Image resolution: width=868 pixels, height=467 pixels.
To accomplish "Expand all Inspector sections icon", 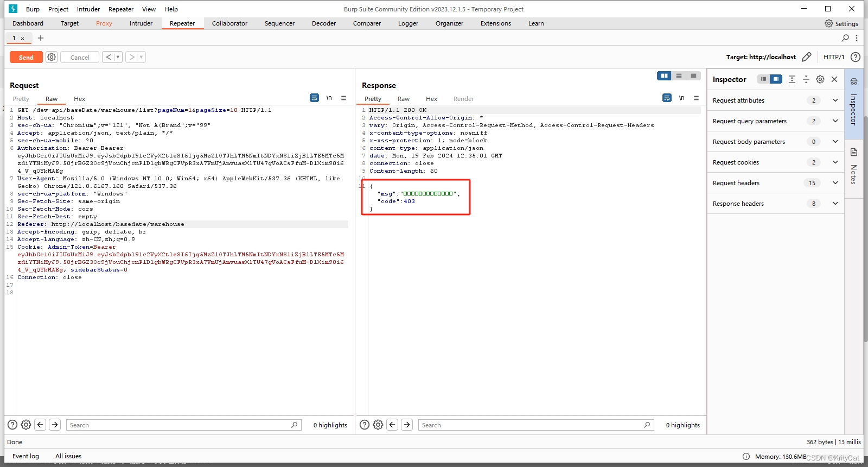I will tap(792, 79).
